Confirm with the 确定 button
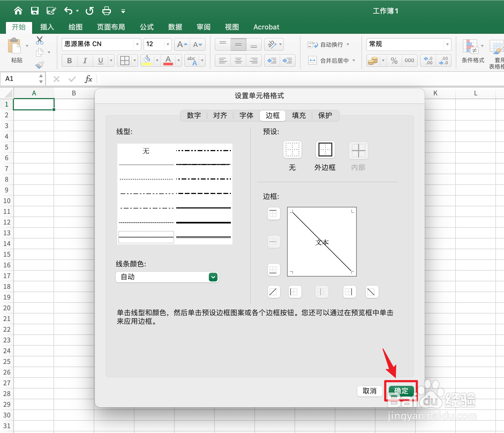The image size is (504, 433). pos(401,391)
